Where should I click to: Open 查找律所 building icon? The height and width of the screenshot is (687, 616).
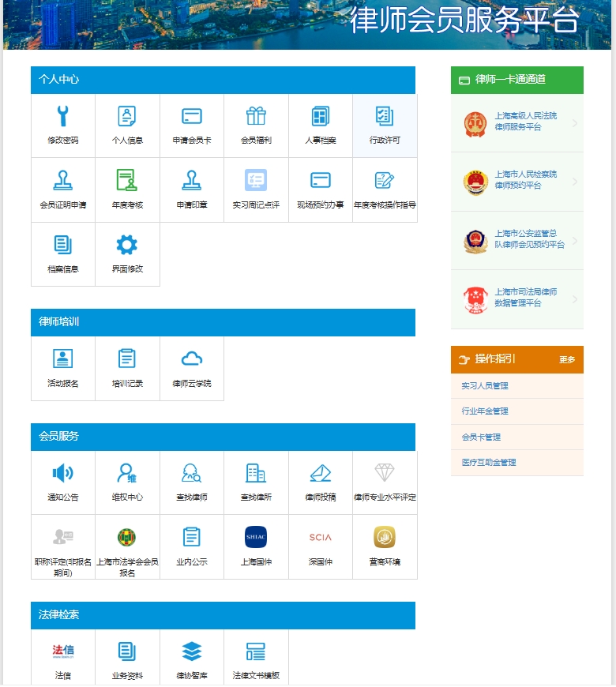pyautogui.click(x=256, y=473)
